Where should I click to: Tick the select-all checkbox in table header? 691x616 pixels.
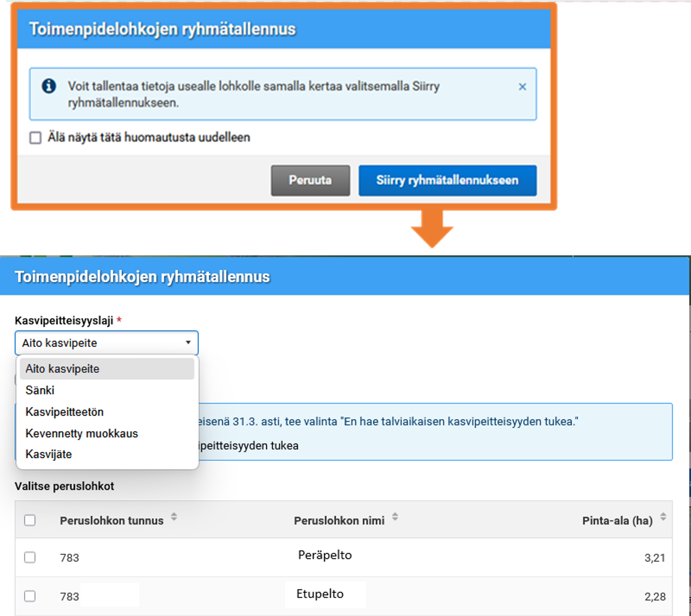[30, 520]
